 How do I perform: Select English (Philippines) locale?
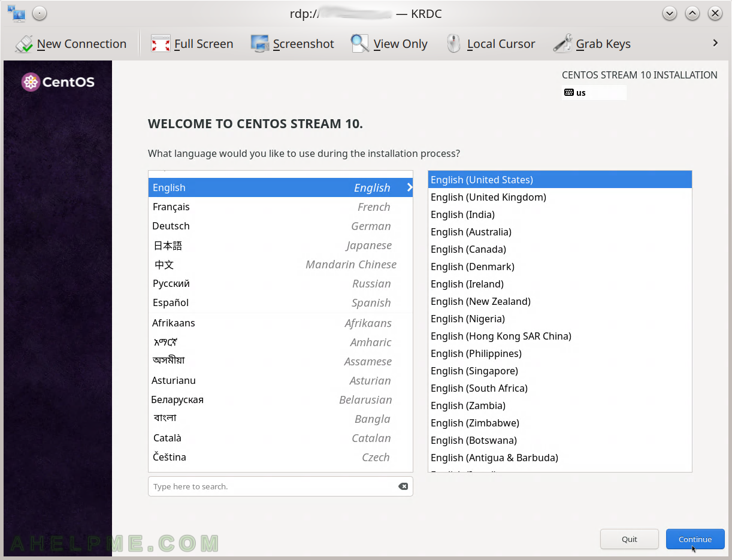tap(560, 353)
